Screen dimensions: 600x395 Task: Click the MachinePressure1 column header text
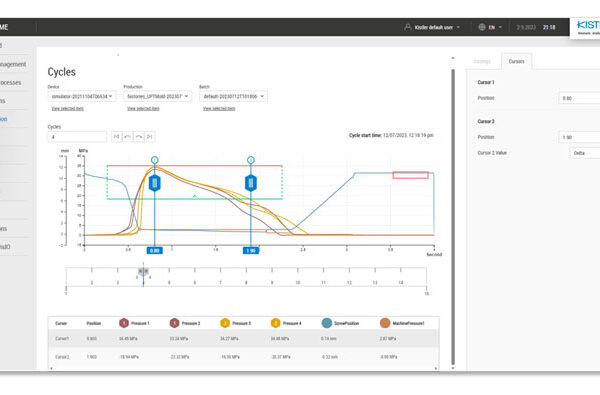(408, 323)
